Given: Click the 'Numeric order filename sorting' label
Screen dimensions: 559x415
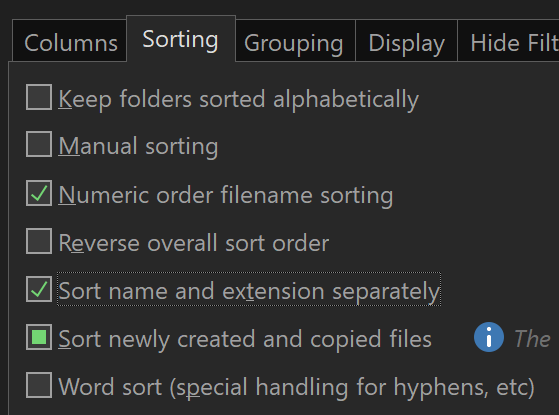Looking at the screenshot, I should (226, 195).
